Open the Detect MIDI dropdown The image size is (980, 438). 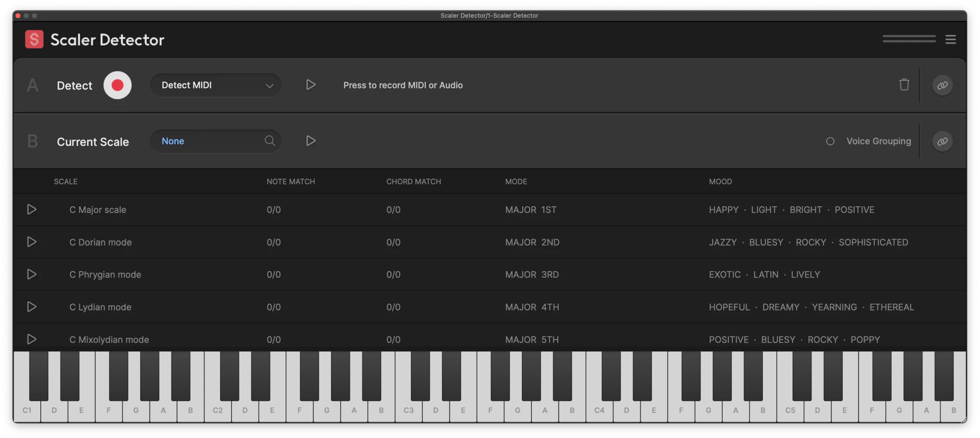tap(215, 85)
